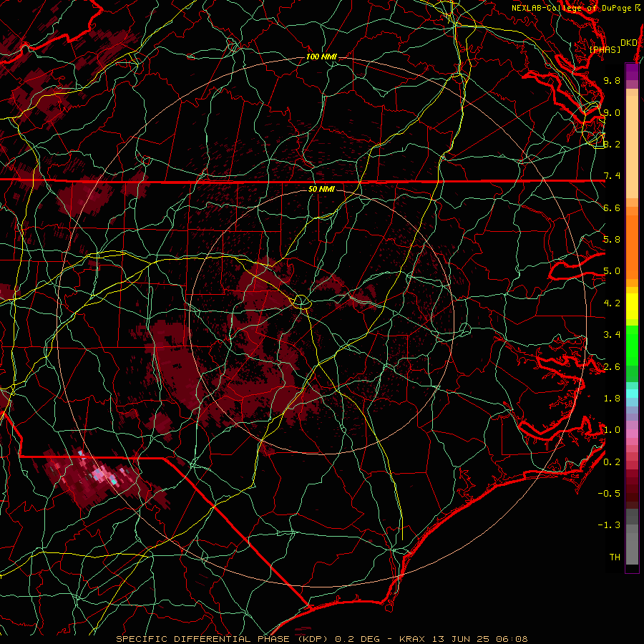Click the 3.4 value on the color scale
644x644 pixels.
pyautogui.click(x=612, y=335)
